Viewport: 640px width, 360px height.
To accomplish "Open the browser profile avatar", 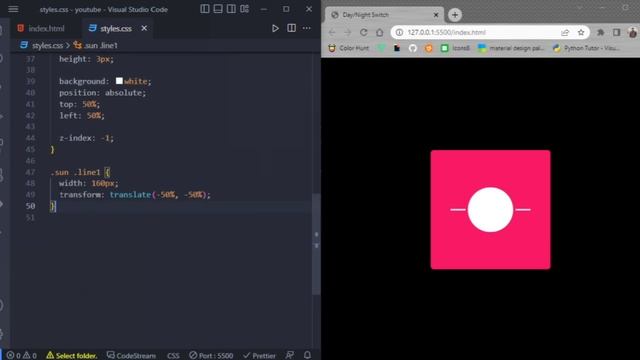I will point(633,32).
